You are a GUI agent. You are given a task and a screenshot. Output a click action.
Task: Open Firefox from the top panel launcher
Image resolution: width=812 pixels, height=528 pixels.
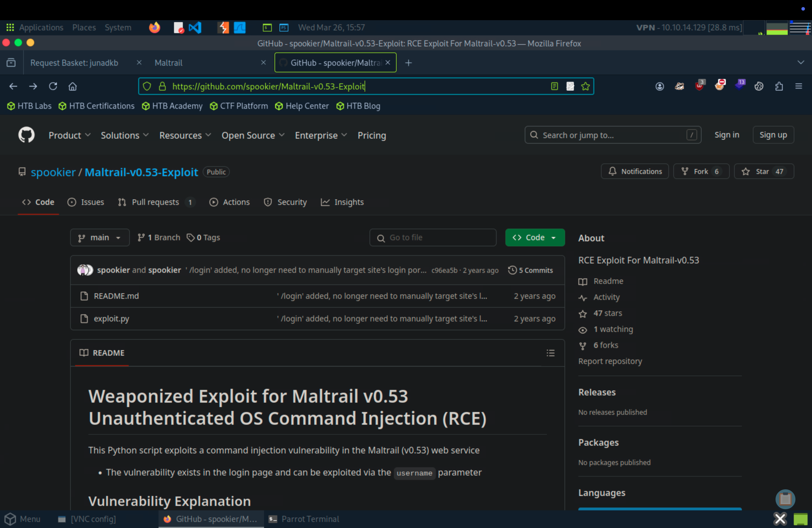pos(155,27)
